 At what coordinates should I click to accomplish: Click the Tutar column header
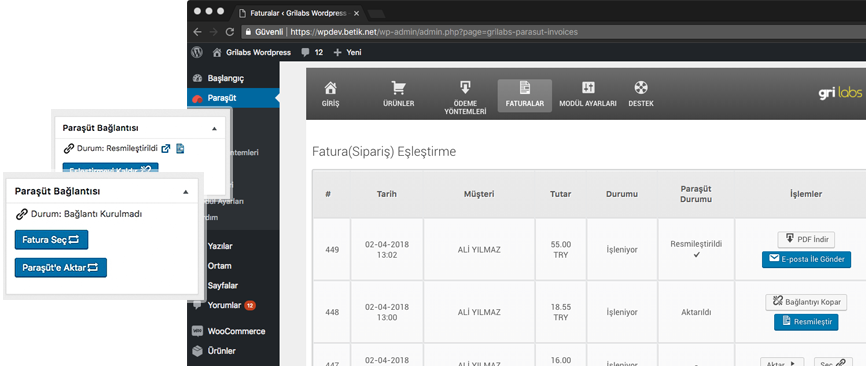(x=561, y=194)
